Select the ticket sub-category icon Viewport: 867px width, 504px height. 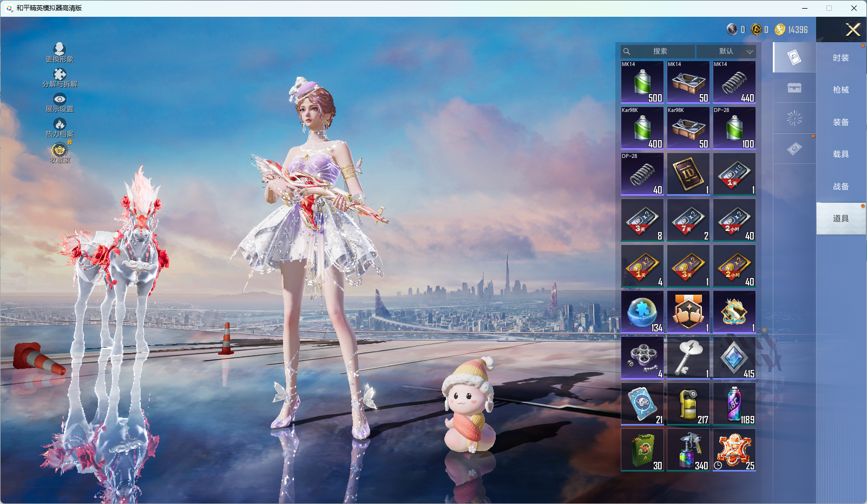[x=794, y=149]
